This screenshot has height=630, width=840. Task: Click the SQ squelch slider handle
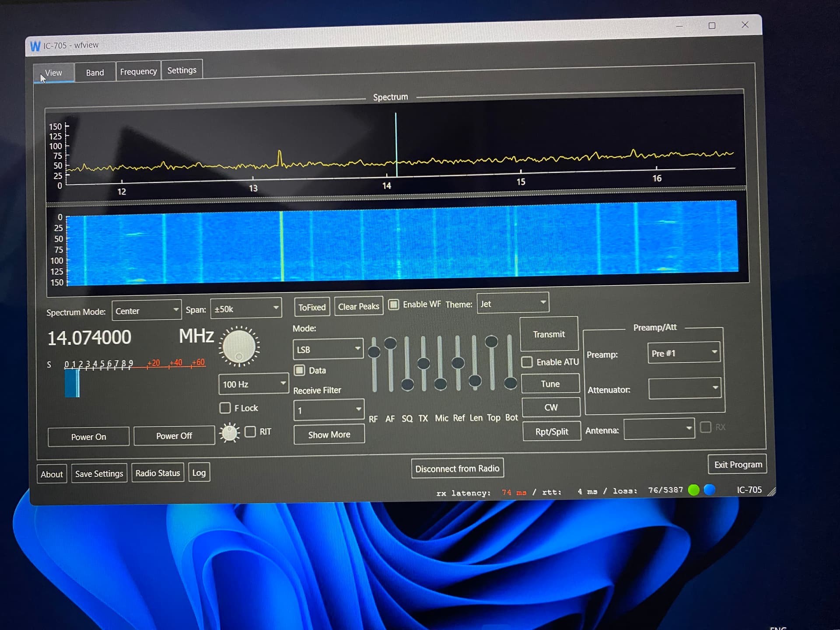(407, 385)
